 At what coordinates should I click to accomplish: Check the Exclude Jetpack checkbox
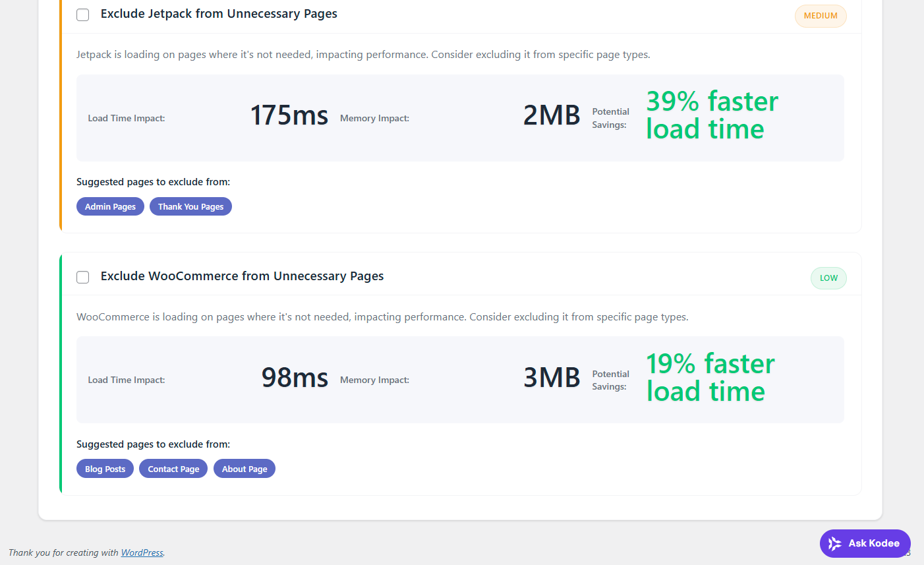click(83, 15)
